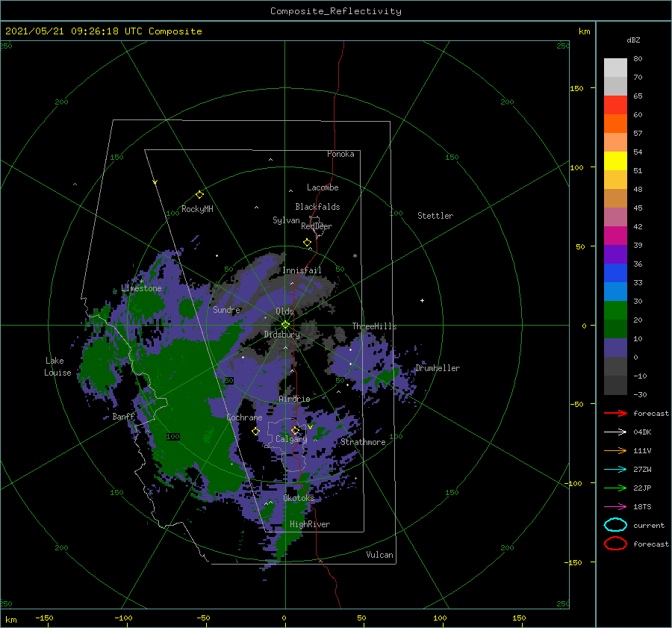Click the Didsbury label
The height and width of the screenshot is (628, 672).
coord(281,335)
